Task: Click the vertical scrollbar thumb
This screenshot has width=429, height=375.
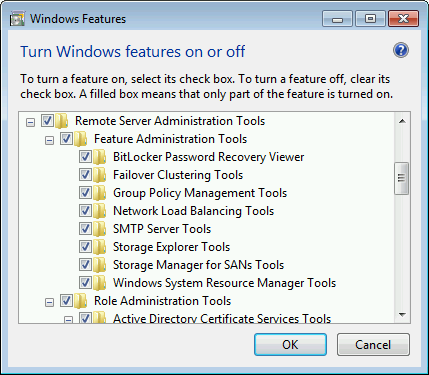Action: click(x=401, y=178)
